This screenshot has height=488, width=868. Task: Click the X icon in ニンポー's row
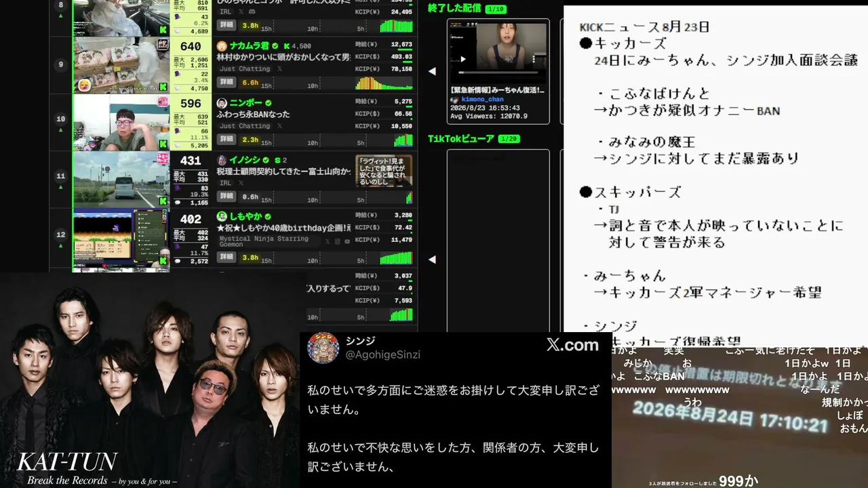[x=279, y=126]
